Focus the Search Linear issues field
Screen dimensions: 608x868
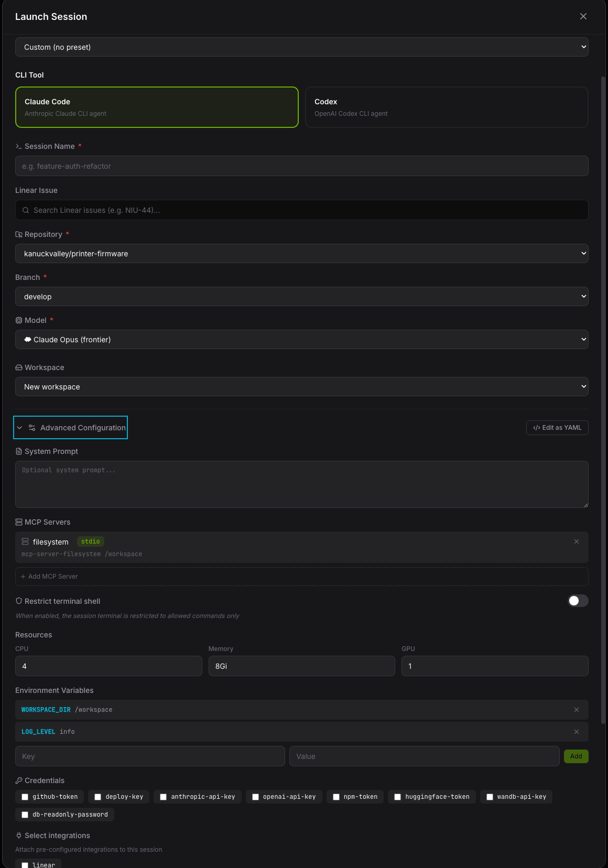[x=302, y=210]
